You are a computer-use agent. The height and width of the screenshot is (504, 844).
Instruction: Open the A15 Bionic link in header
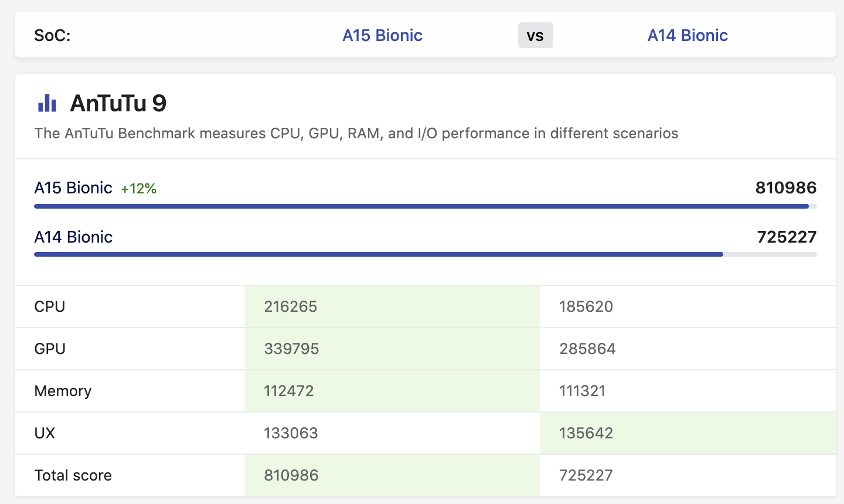382,35
